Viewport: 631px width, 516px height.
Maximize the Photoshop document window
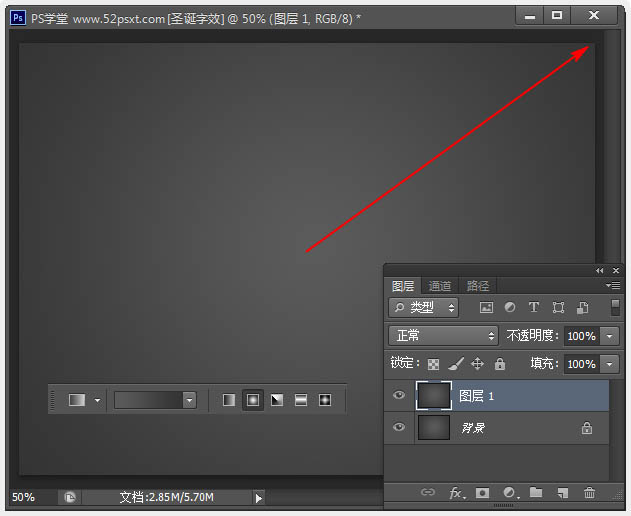[x=557, y=16]
